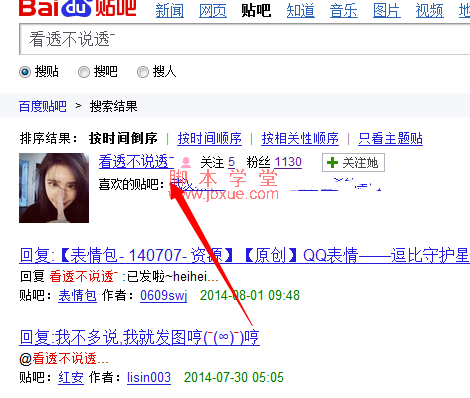Open author 0609swj profile link

[x=164, y=295]
